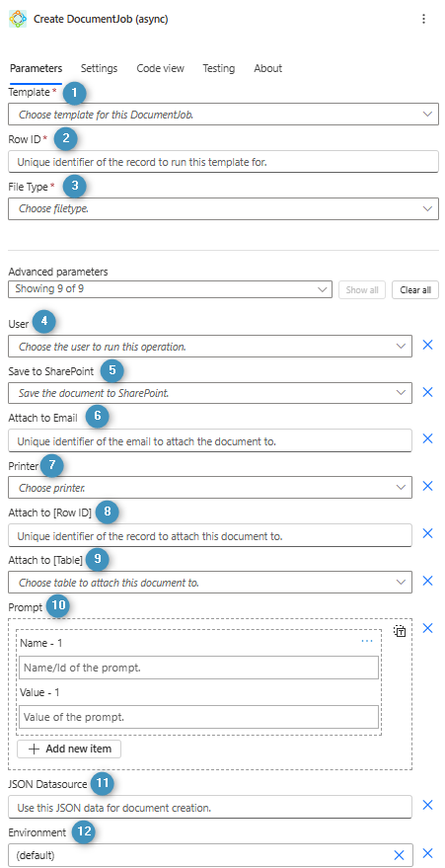Remove the Save to SharePoint parameter
Image resolution: width=445 pixels, height=868 pixels.
[427, 392]
